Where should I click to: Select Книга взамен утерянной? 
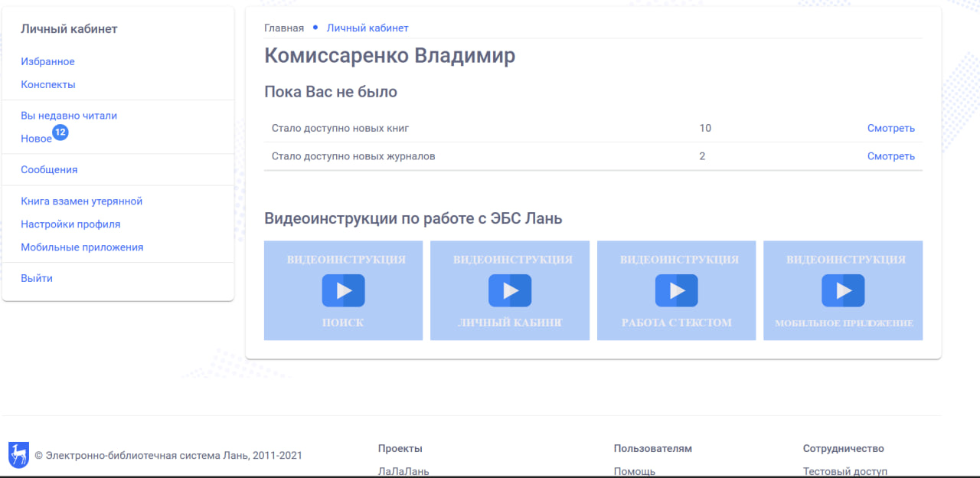[82, 201]
